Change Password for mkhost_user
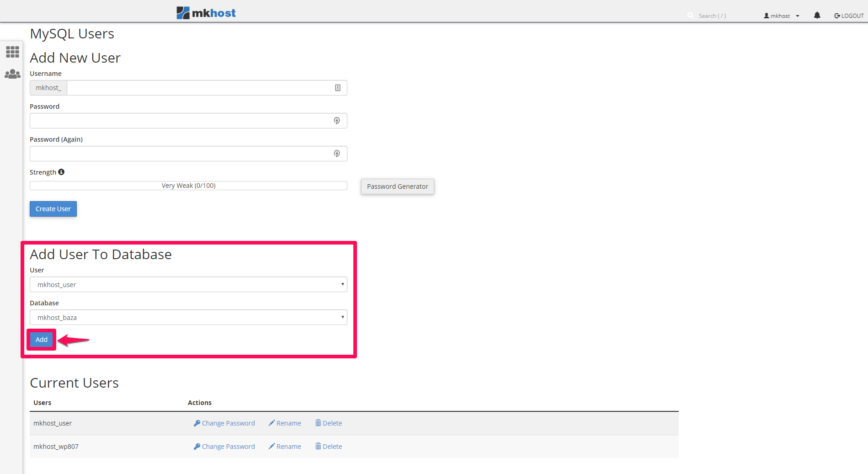The width and height of the screenshot is (868, 474). click(x=224, y=423)
